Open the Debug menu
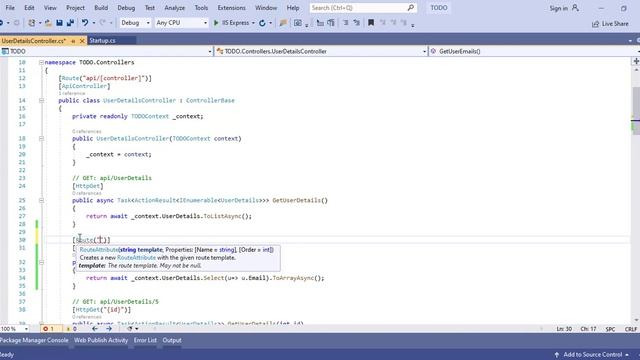Viewport: 640px width, 360px height. (126, 8)
